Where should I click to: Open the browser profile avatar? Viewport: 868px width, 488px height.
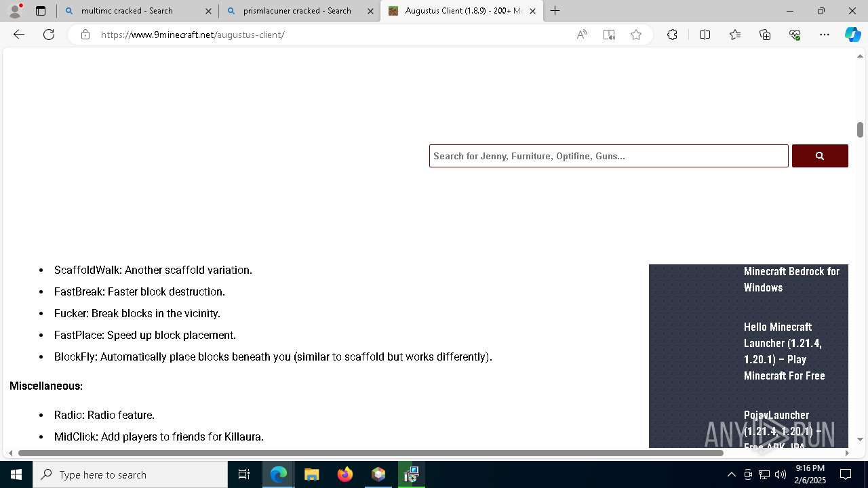tap(15, 11)
